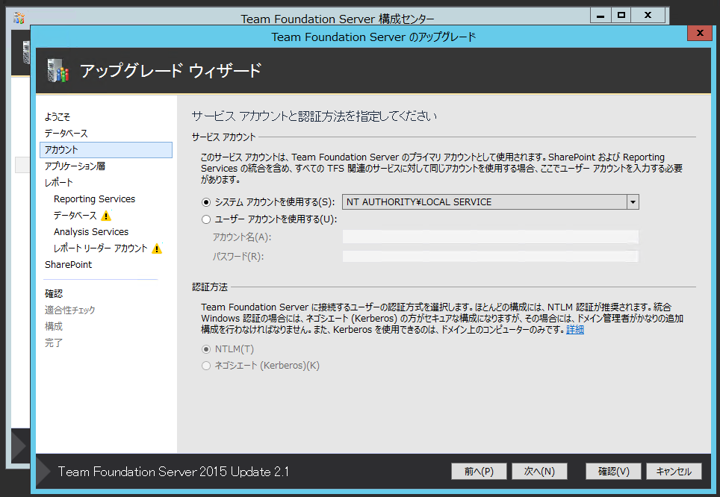This screenshot has width=720, height=497.
Task: Click the アップグレード ウィザード header title
Action: [x=171, y=71]
